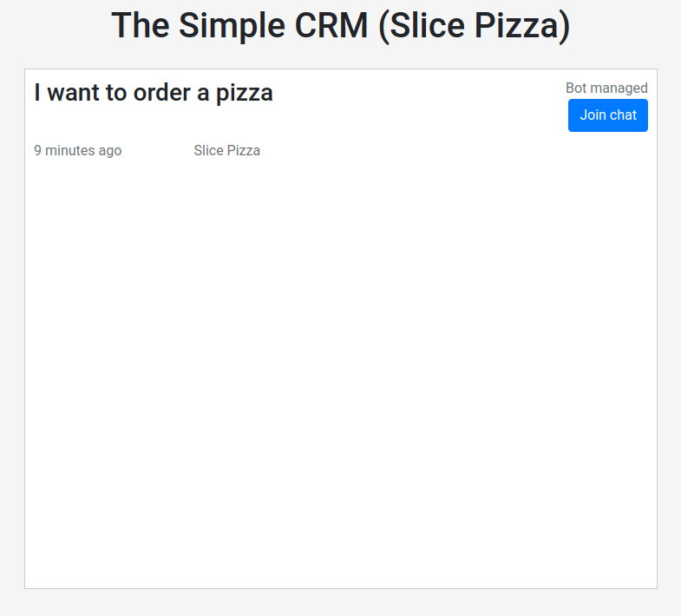Click the word 'Simple' in the page title
This screenshot has width=681, height=616.
point(223,26)
